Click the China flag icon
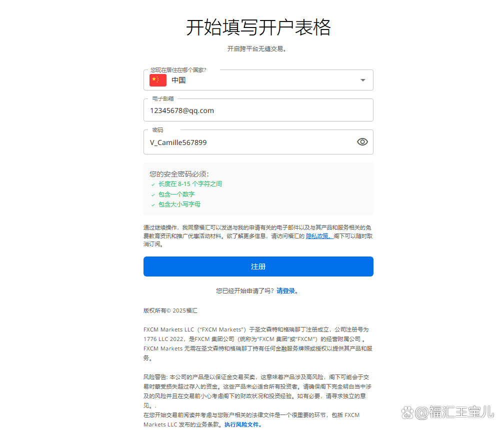 pos(157,80)
